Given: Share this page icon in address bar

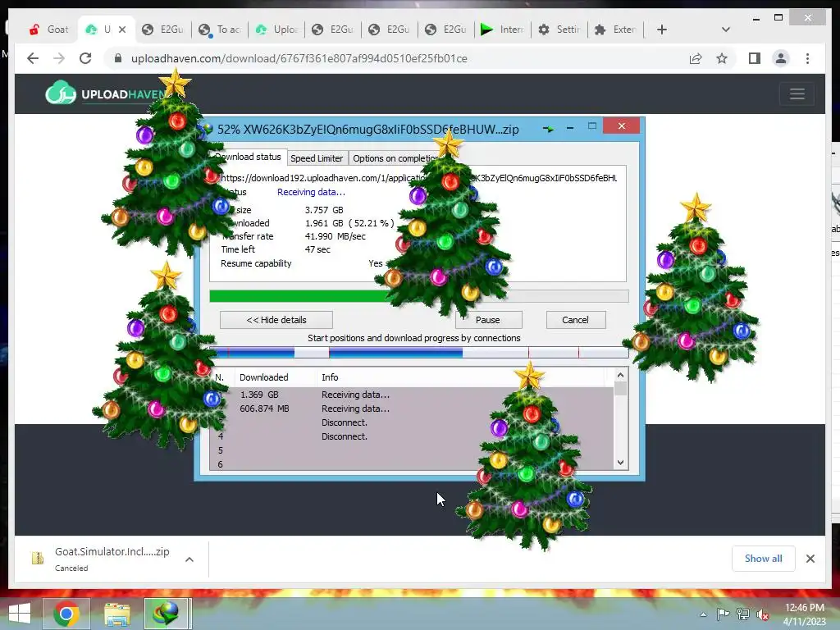Looking at the screenshot, I should [x=696, y=58].
